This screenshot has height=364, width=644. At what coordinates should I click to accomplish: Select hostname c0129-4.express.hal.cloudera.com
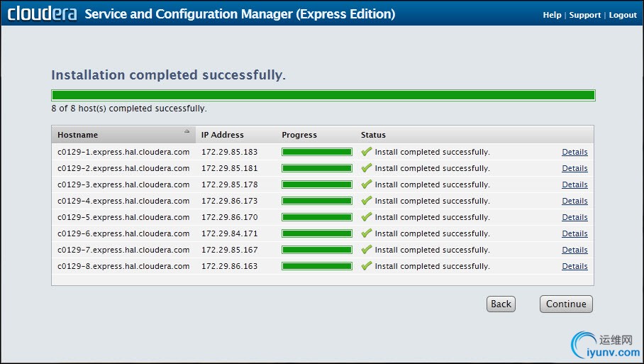pyautogui.click(x=123, y=201)
